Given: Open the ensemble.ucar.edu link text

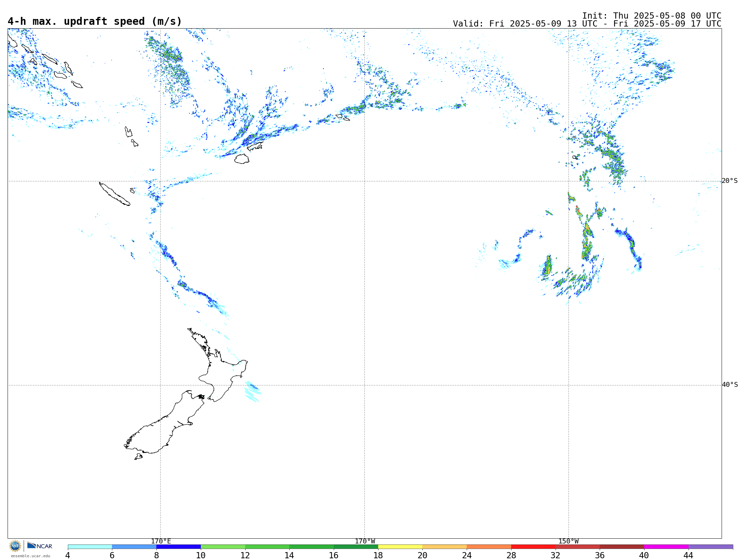Looking at the screenshot, I should [x=31, y=556].
